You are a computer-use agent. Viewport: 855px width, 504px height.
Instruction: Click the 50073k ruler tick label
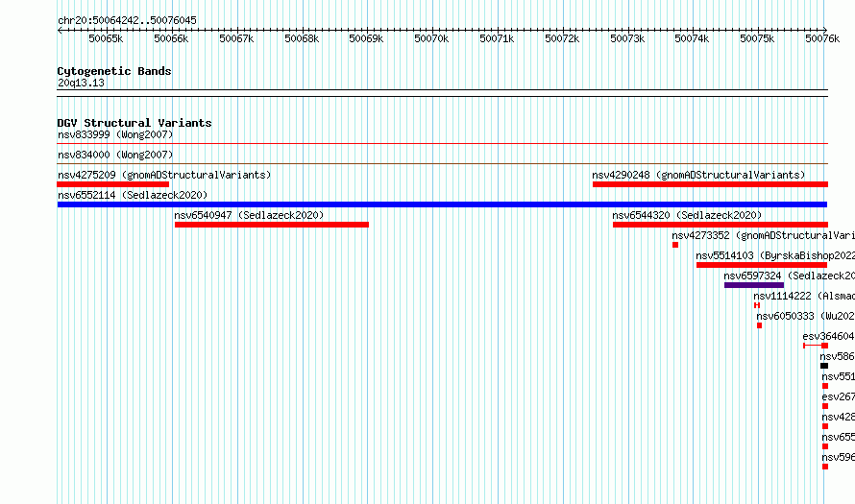coord(627,38)
